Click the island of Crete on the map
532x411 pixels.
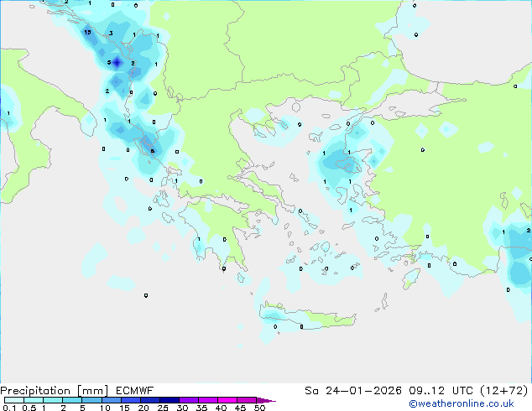[x=307, y=316]
